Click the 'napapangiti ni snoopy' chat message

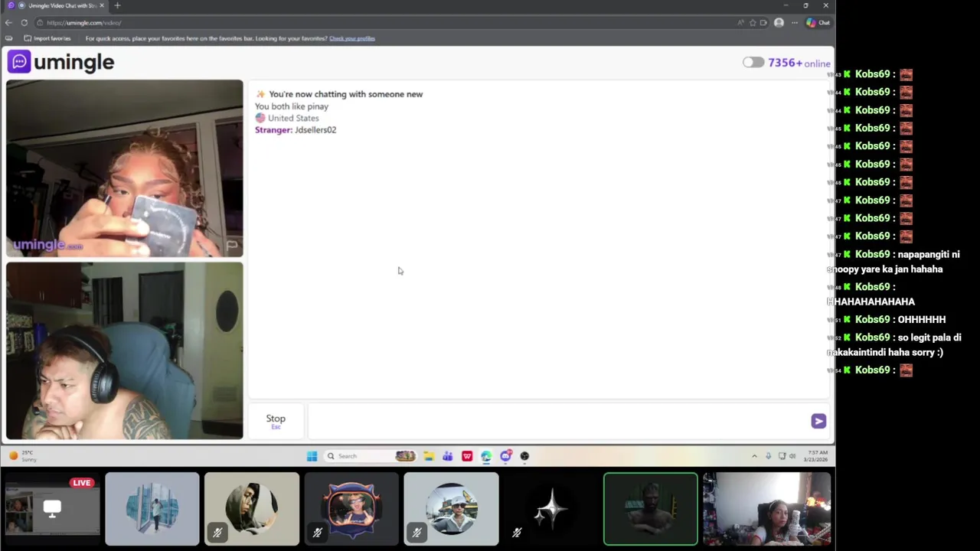click(893, 262)
